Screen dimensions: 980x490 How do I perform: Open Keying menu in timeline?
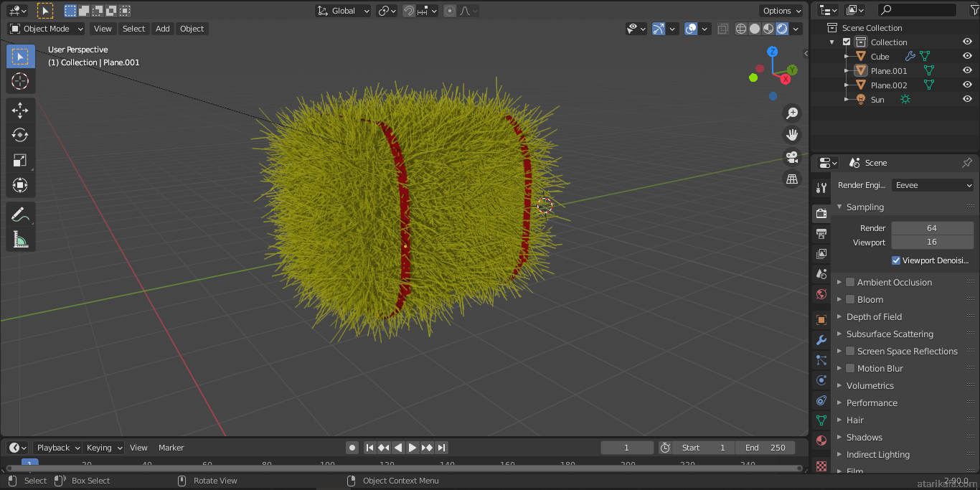(x=104, y=448)
